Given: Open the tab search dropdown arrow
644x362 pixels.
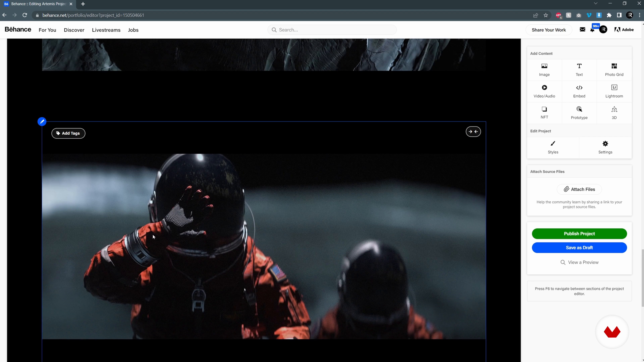Looking at the screenshot, I should [x=596, y=4].
